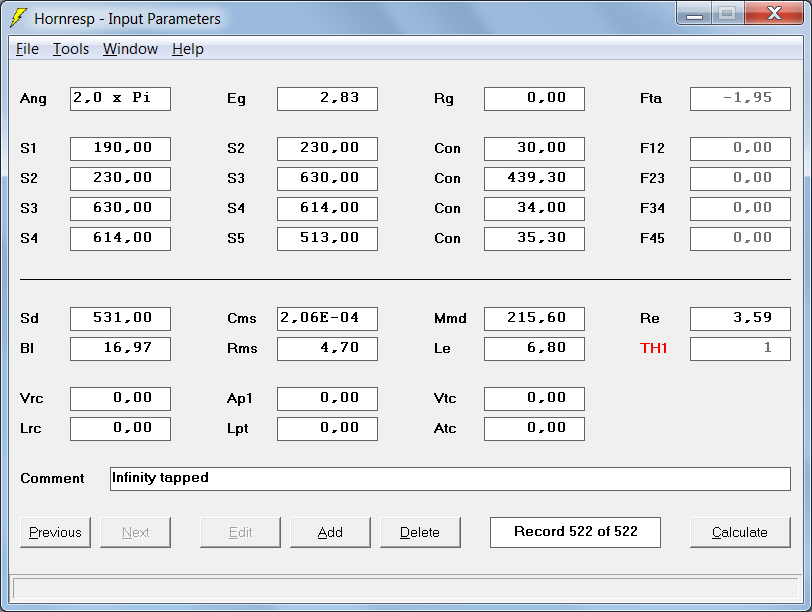Click the Calculate button
812x612 pixels.
[x=740, y=532]
